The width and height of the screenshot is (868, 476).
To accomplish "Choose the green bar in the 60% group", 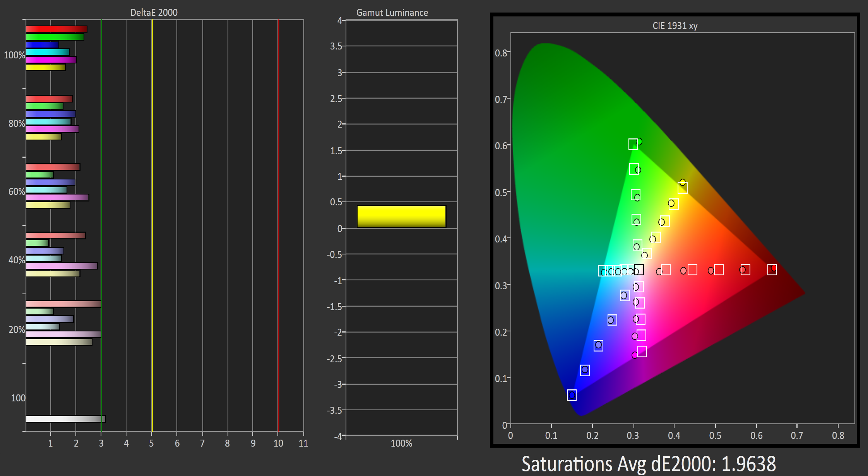I will point(39,175).
